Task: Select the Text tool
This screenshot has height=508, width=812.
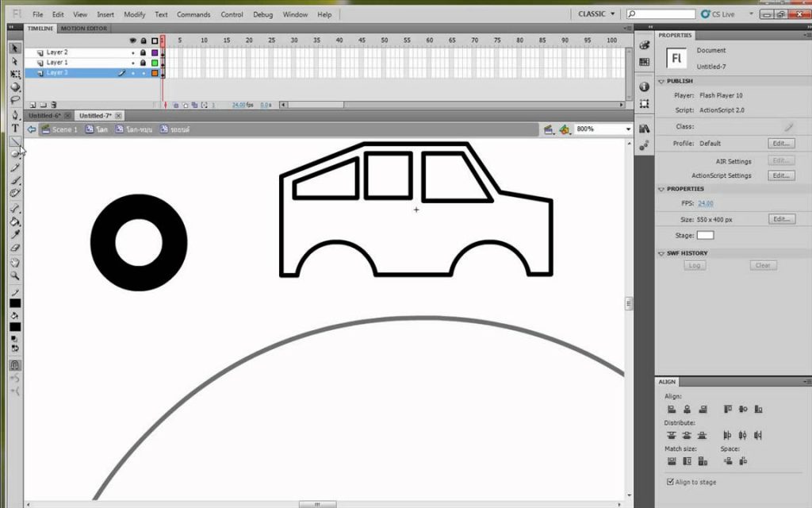Action: click(x=15, y=128)
